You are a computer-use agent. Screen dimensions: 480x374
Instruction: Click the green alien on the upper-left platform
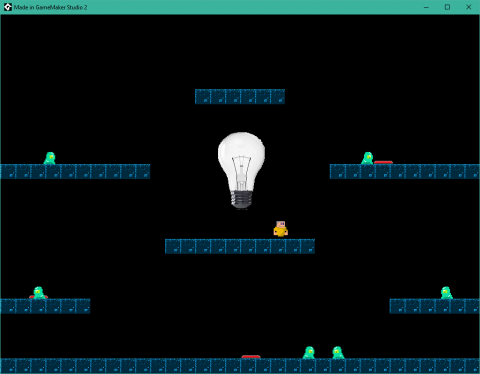(x=50, y=158)
